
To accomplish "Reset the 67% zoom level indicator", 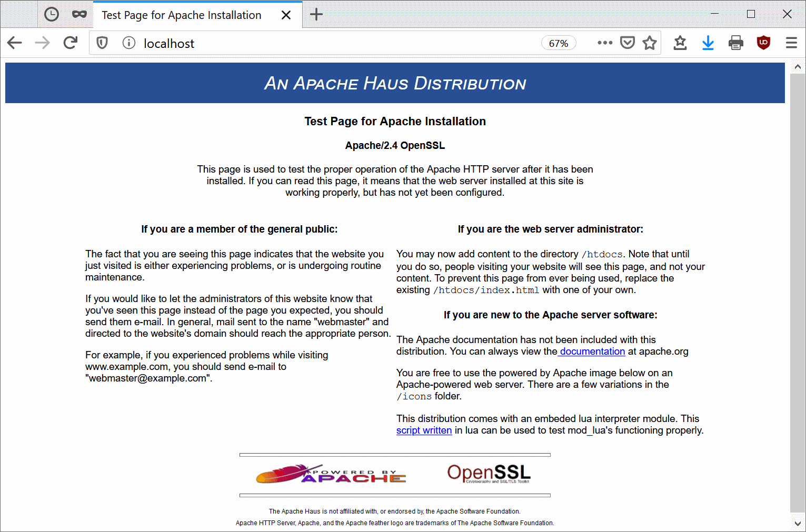I will 559,43.
